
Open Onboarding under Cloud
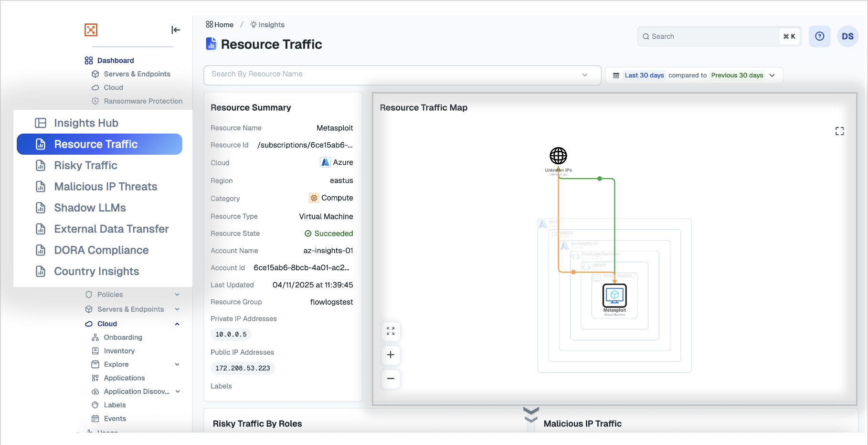(x=123, y=337)
